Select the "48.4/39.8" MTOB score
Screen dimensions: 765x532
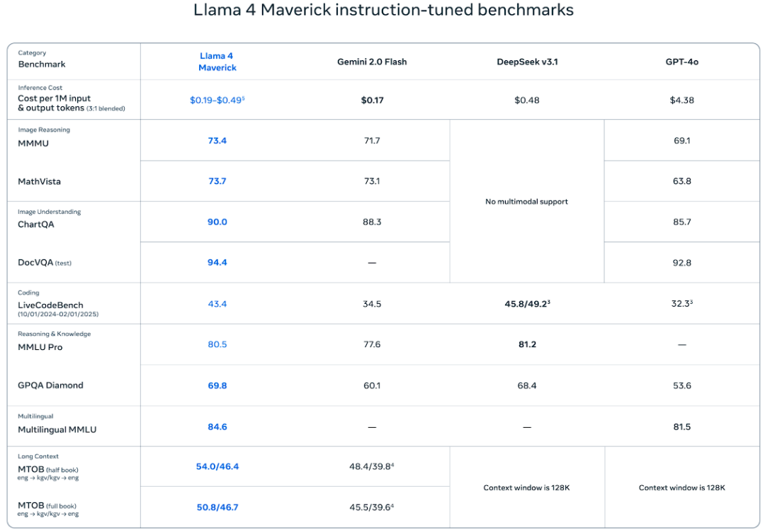[x=372, y=467]
